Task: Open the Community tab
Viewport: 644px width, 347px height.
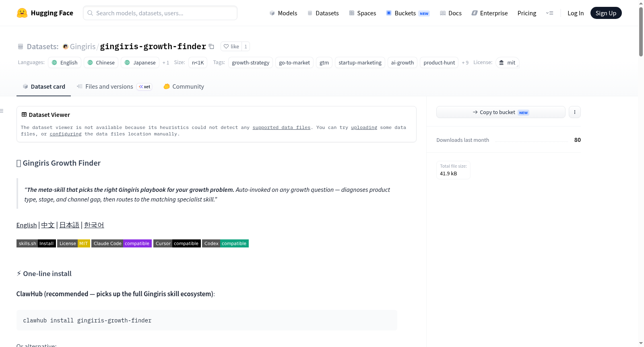Action: (184, 87)
